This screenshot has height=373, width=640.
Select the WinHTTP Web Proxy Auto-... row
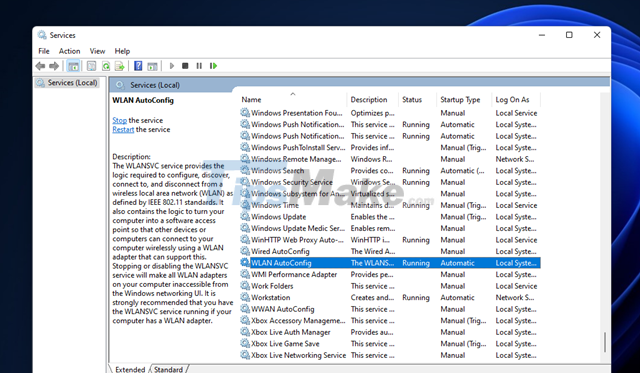point(390,240)
